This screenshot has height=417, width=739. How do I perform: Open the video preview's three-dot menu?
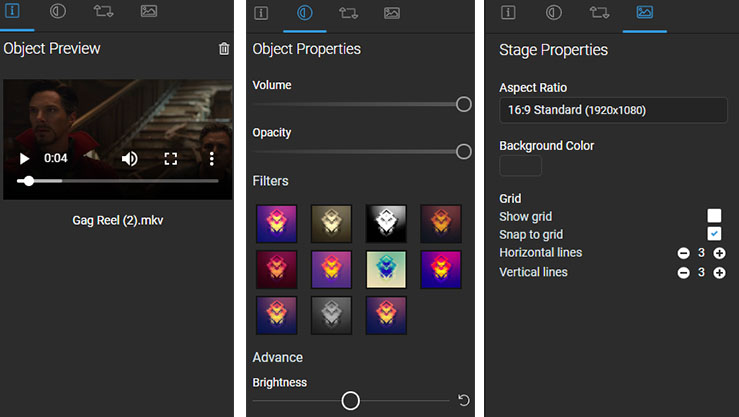(x=212, y=159)
